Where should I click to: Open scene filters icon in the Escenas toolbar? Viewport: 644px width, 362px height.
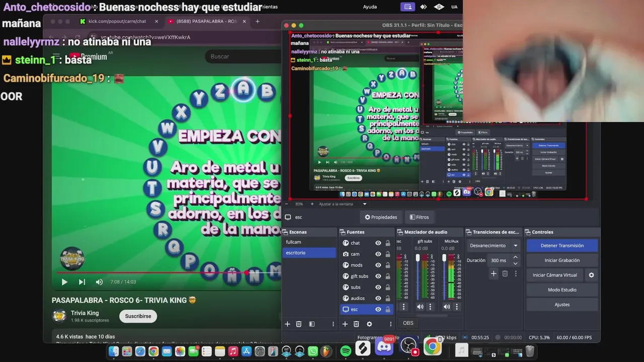pos(312,324)
